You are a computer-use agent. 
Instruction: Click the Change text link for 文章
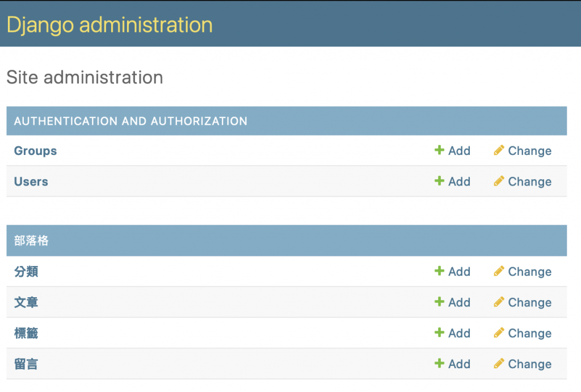530,303
